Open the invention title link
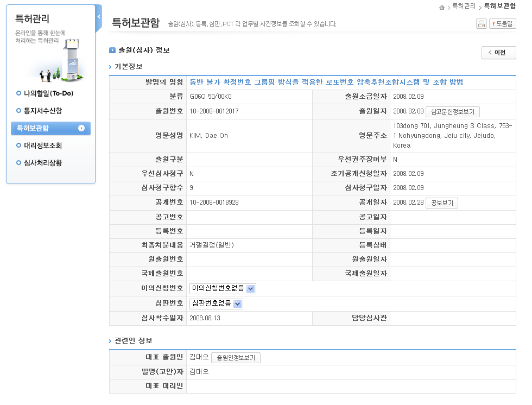532x405 pixels. point(326,83)
